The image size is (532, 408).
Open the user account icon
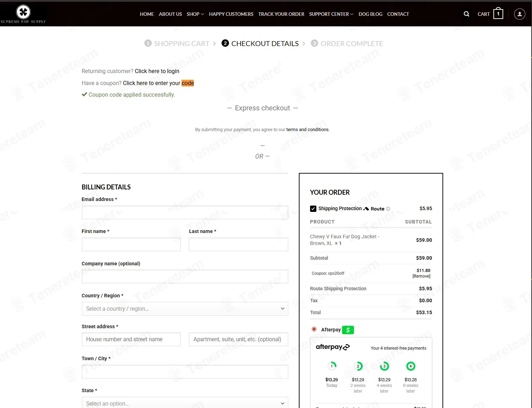(x=519, y=14)
